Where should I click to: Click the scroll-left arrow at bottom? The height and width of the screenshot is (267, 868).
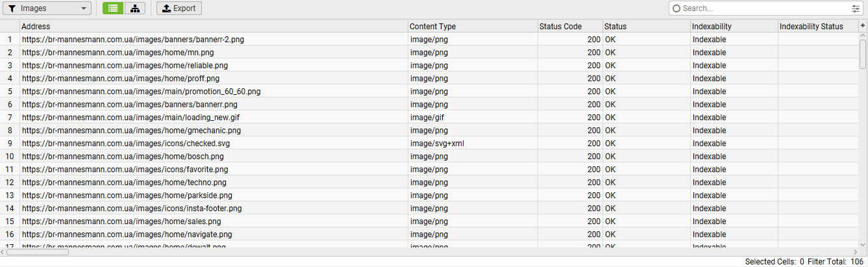coord(3,252)
